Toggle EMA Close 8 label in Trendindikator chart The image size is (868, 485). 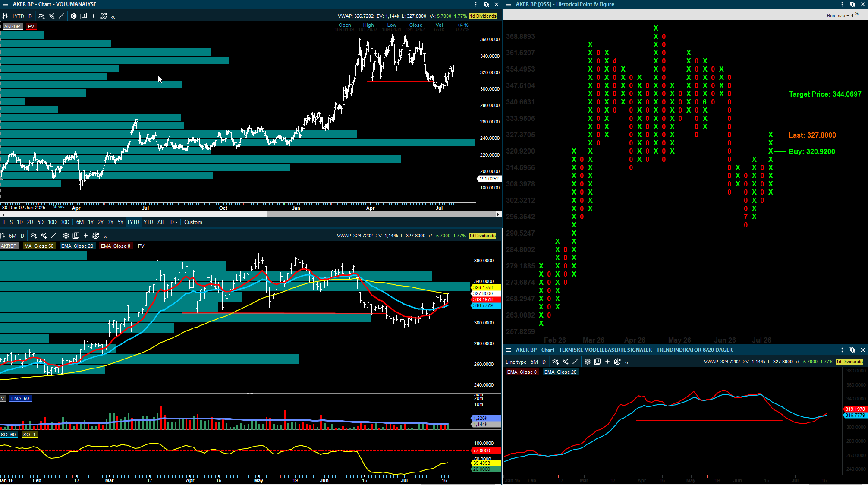522,372
